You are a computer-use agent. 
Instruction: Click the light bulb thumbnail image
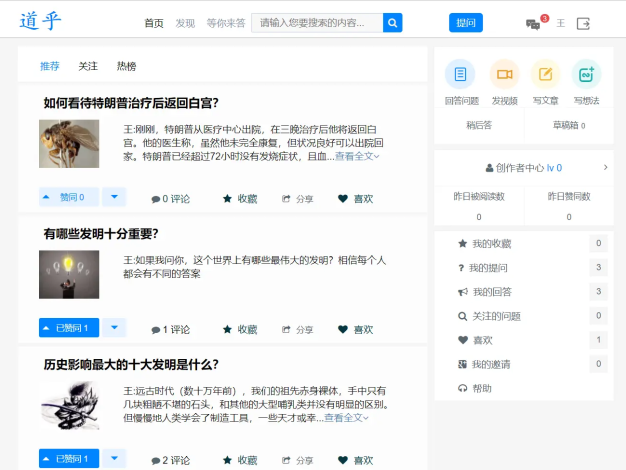pyautogui.click(x=69, y=275)
